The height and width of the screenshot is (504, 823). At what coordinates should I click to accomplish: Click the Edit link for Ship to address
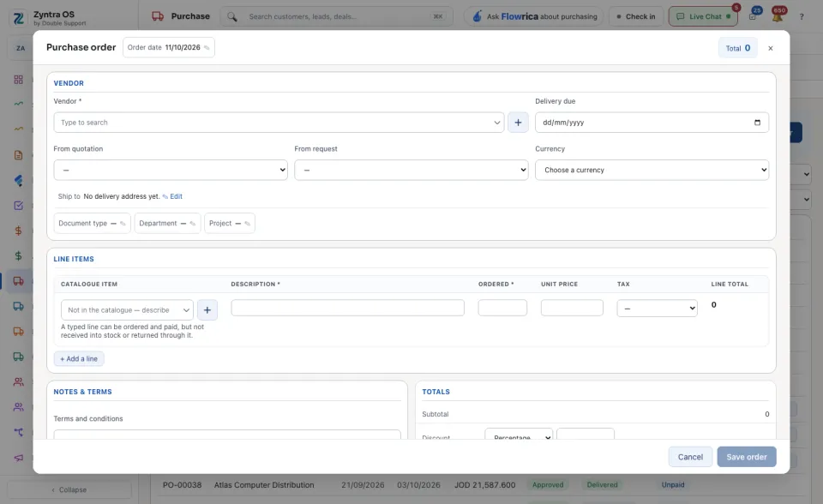[172, 196]
